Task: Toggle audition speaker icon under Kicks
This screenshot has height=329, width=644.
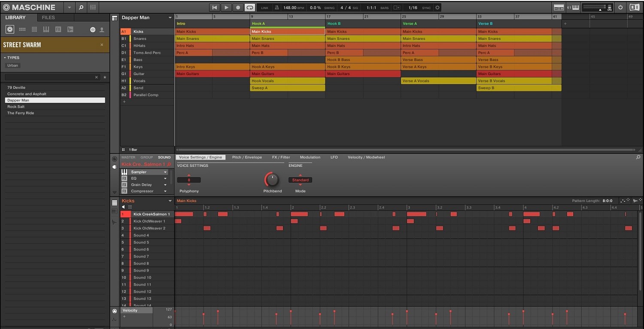Action: click(124, 207)
